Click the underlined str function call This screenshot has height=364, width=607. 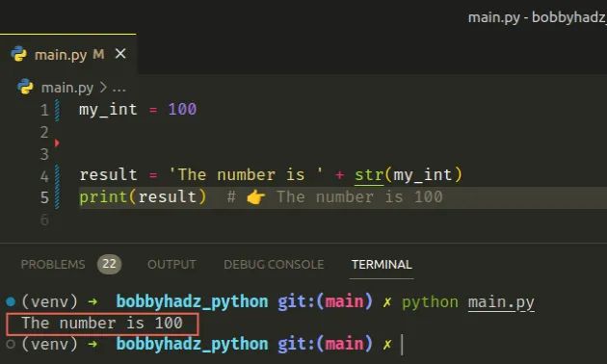pos(369,175)
